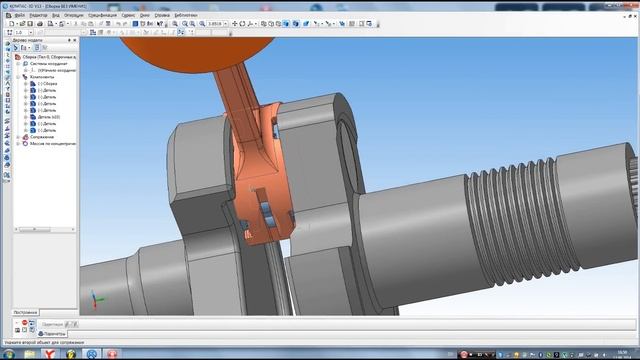
Task: Open the view orientation axes icon
Action: click(250, 24)
